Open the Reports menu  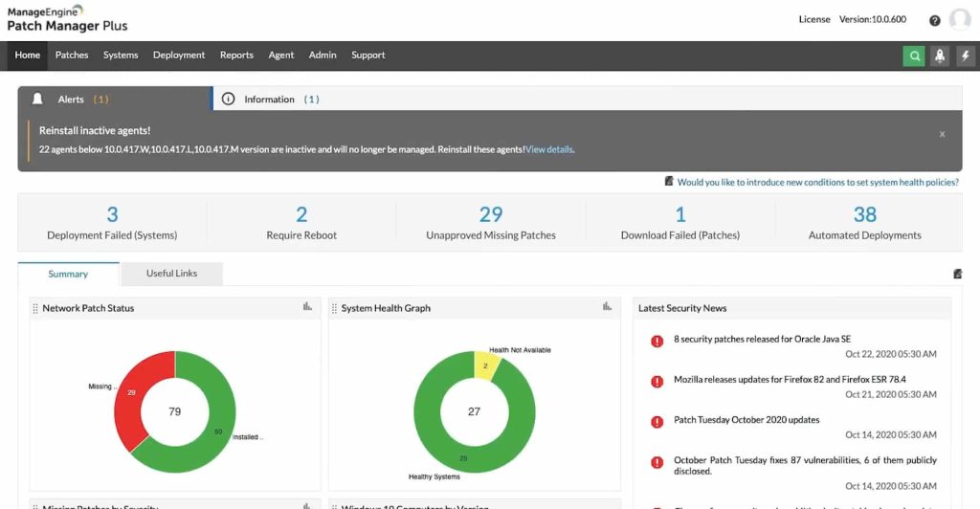pos(237,55)
